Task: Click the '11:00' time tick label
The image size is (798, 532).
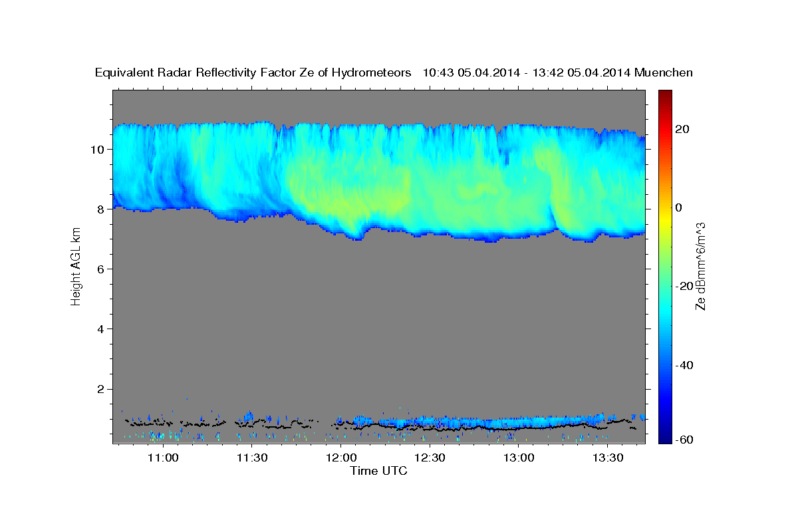Action: (162, 458)
